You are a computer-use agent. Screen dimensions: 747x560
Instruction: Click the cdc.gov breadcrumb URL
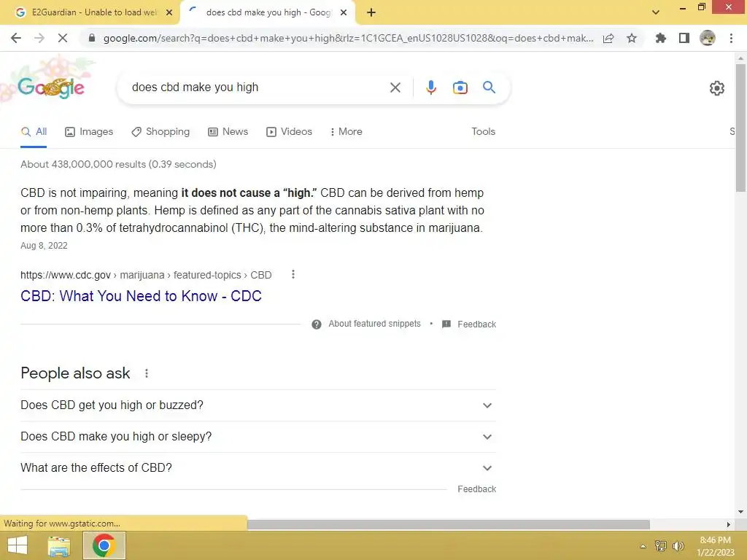click(146, 275)
